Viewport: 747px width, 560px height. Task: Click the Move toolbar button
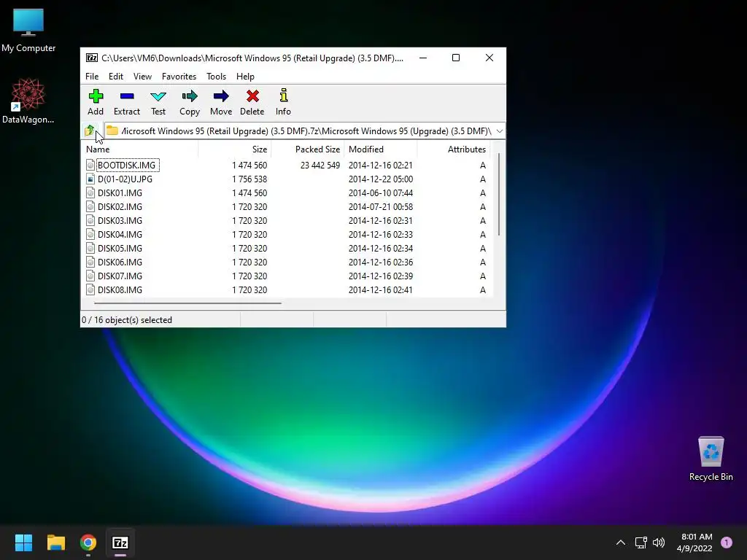coord(221,102)
